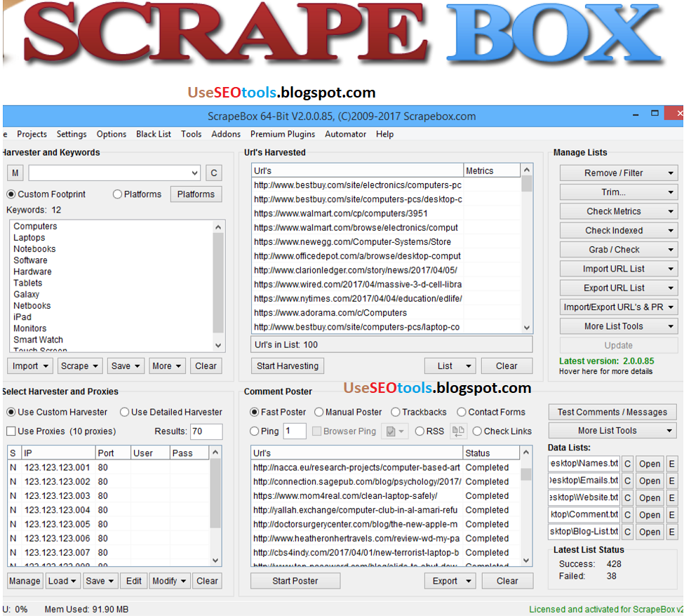The image size is (684, 616).
Task: Click the Metrics column header
Action: click(x=492, y=170)
